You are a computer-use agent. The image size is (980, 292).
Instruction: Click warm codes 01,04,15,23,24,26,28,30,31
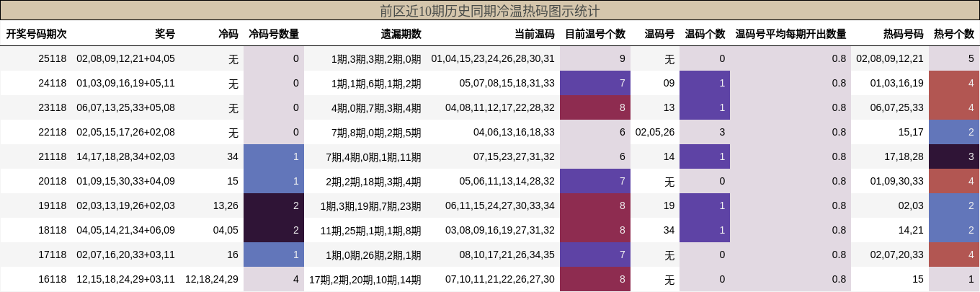(493, 58)
